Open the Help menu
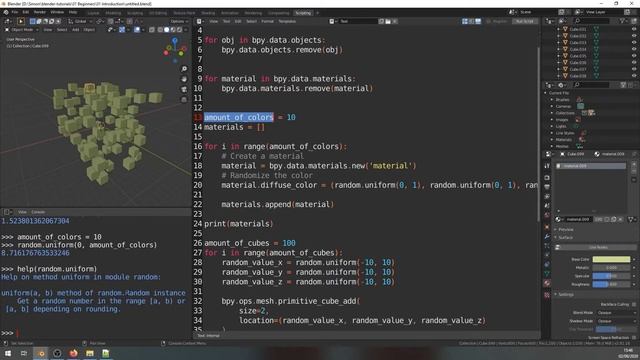 [x=73, y=12]
